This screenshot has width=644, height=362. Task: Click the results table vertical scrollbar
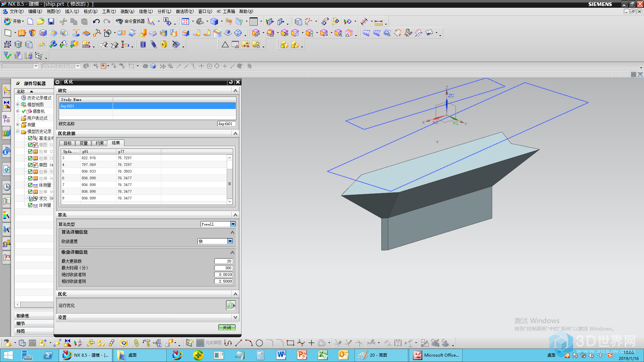click(230, 179)
